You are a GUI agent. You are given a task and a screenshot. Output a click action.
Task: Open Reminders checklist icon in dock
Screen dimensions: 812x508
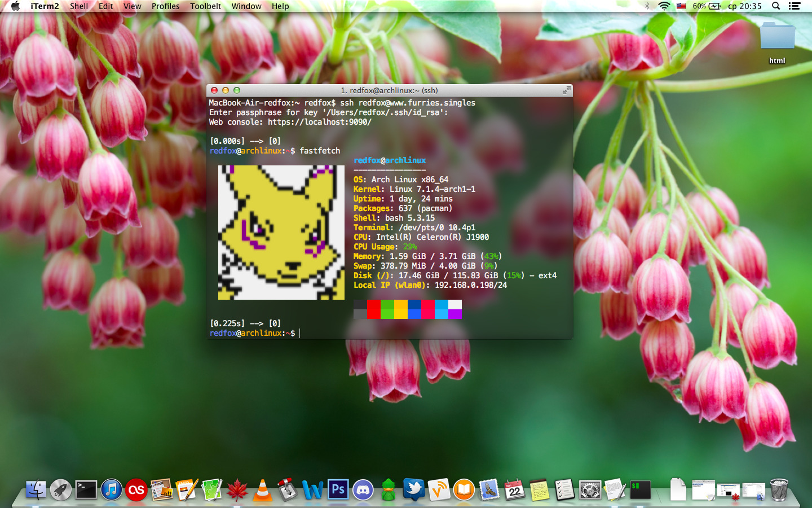point(564,489)
